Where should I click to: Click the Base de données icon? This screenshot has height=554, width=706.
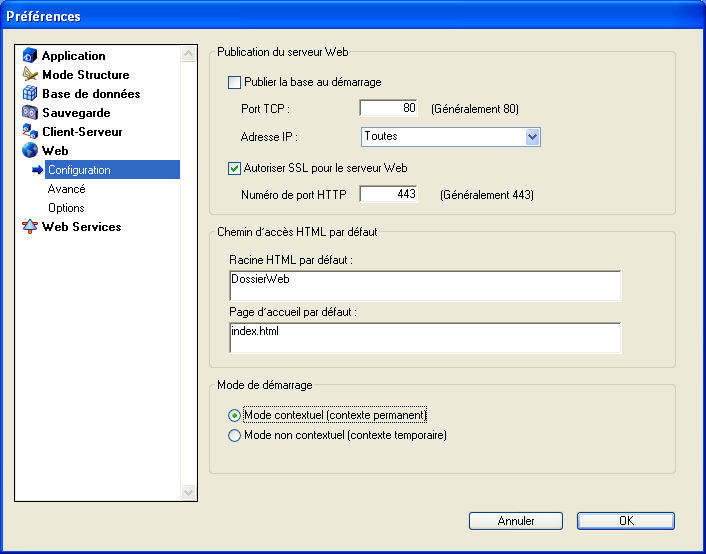[x=30, y=94]
